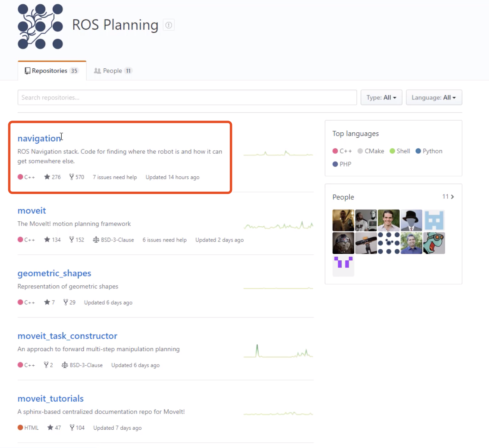Open the black hat avatar

[x=411, y=220]
